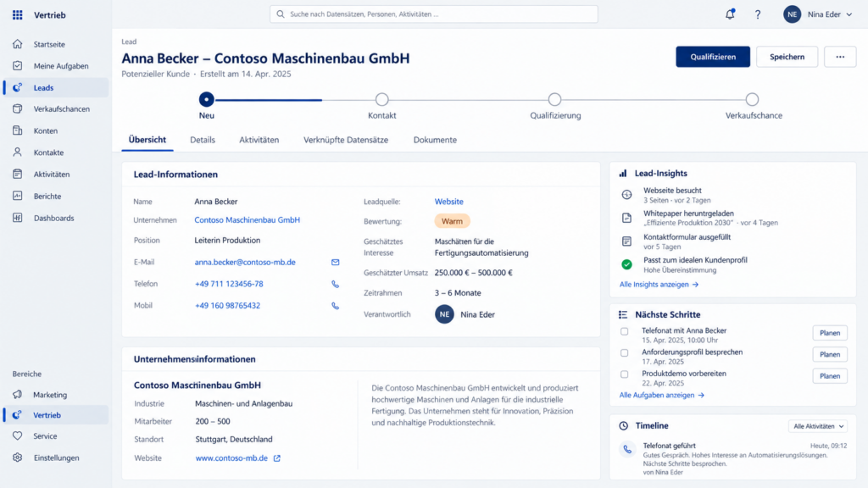Click the global search field
Image resolution: width=868 pixels, height=488 pixels.
tap(434, 14)
